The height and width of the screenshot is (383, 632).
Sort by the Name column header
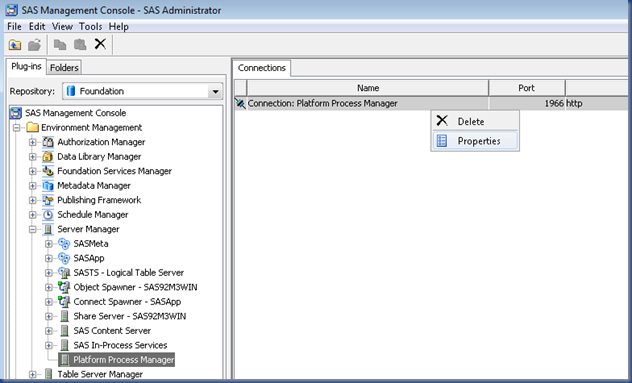click(x=368, y=88)
